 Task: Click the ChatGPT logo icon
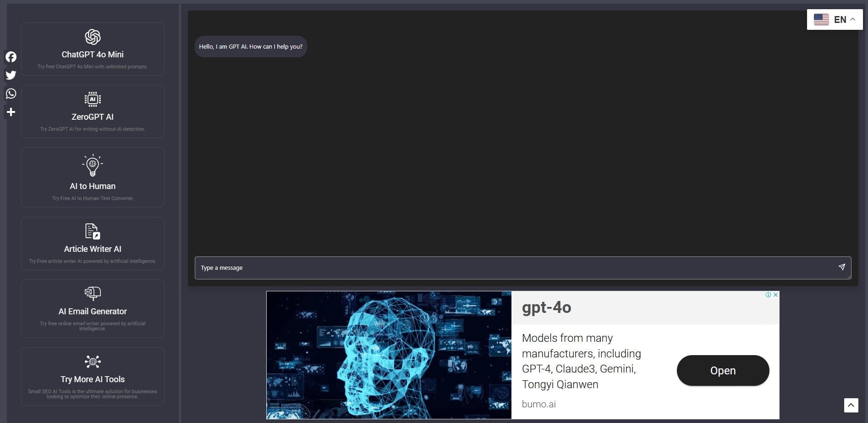coord(93,37)
